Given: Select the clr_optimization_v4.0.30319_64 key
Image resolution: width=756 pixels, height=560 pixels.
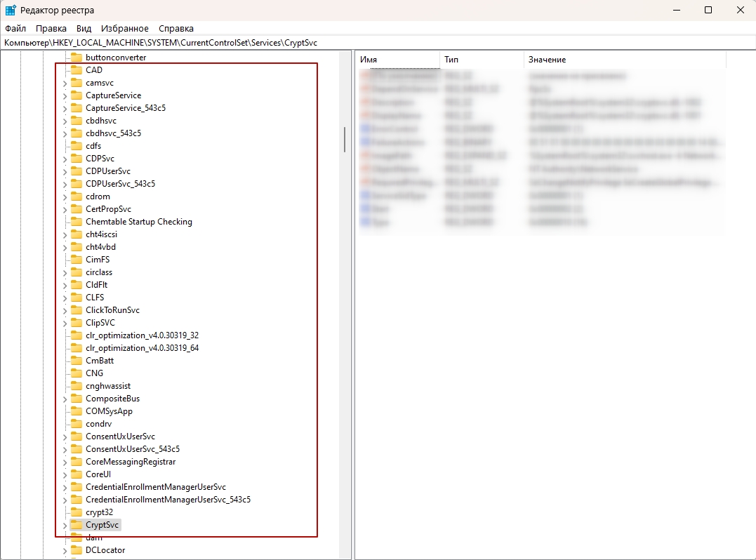Looking at the screenshot, I should coord(142,348).
